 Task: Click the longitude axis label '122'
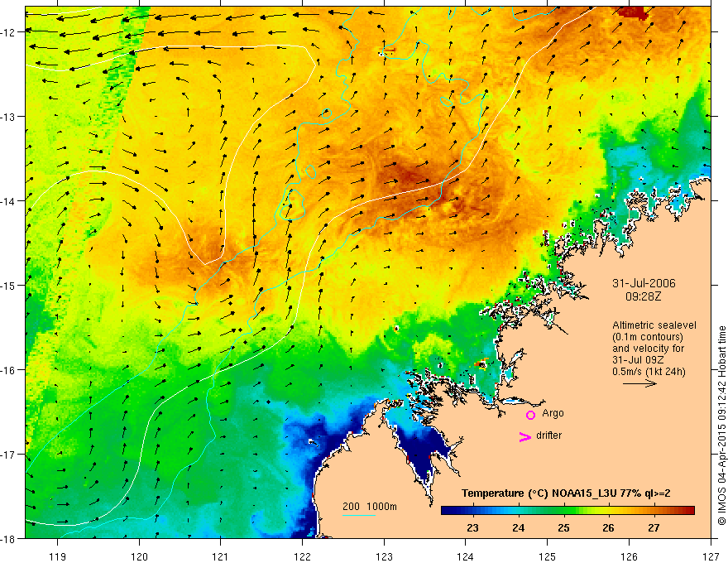pos(302,556)
